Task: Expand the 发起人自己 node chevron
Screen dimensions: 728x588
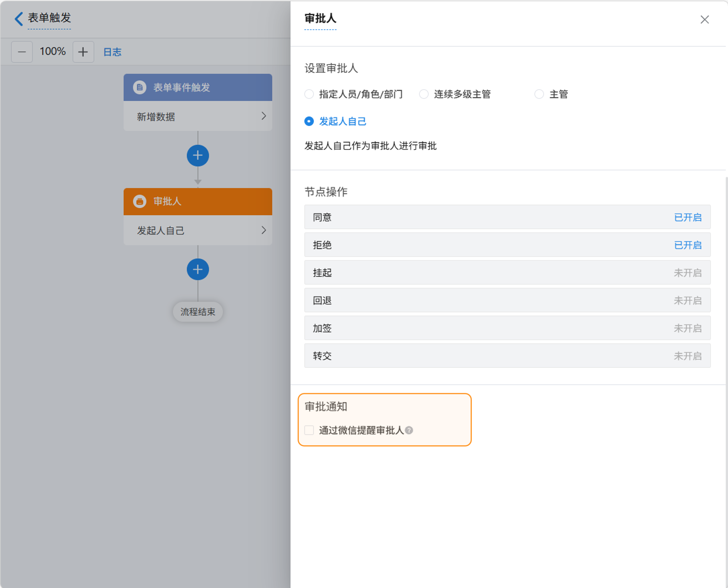Action: click(263, 230)
